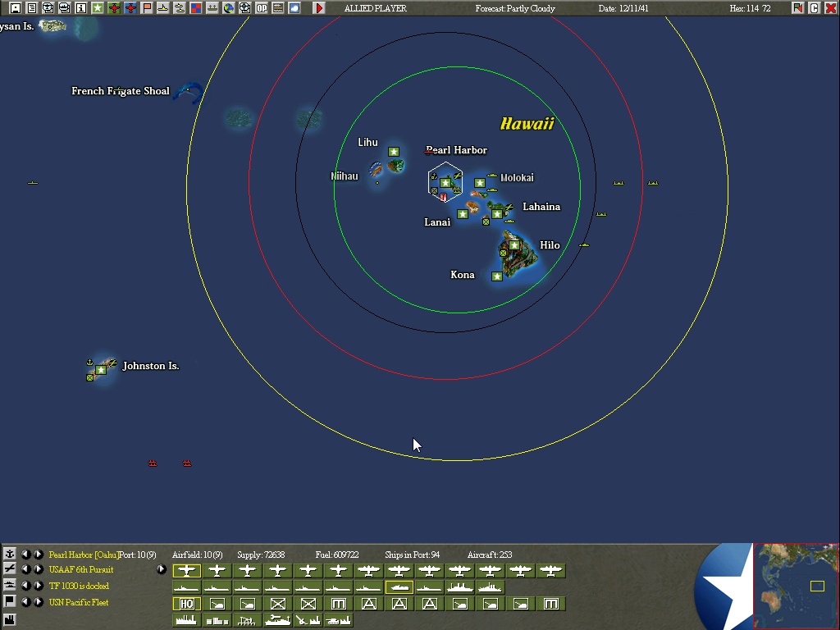Image resolution: width=840 pixels, height=630 pixels.
Task: Click the red play end-turn arrow
Action: pyautogui.click(x=319, y=8)
